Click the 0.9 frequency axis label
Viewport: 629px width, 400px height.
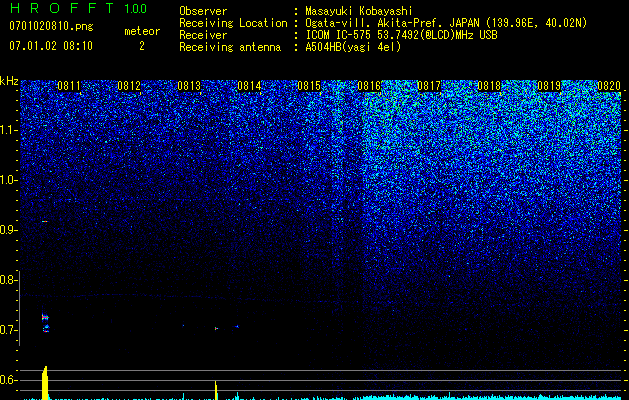[8, 230]
